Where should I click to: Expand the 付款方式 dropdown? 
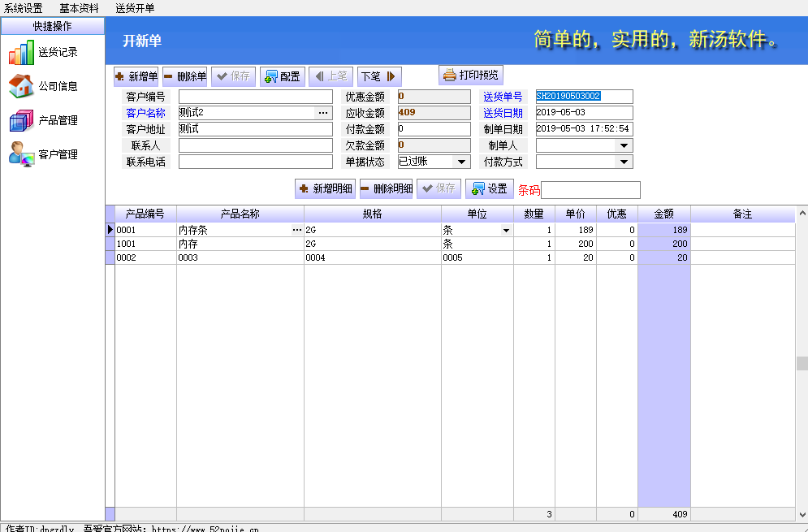pyautogui.click(x=624, y=162)
